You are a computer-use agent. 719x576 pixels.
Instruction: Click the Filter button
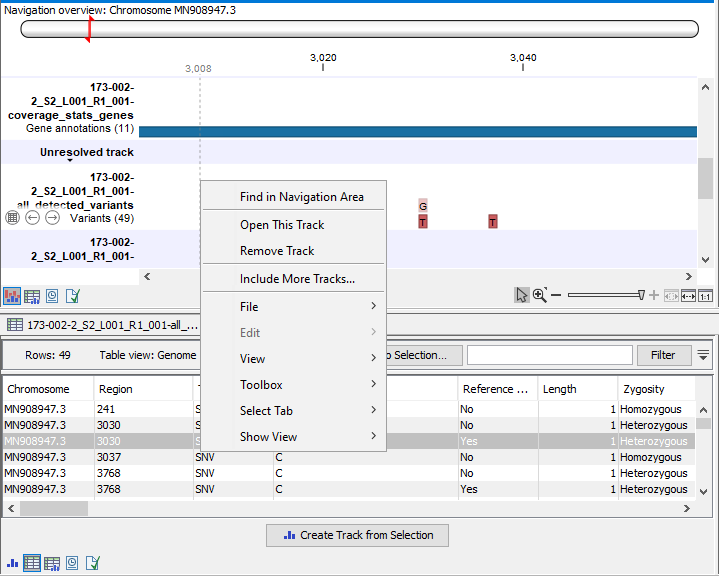click(x=663, y=355)
